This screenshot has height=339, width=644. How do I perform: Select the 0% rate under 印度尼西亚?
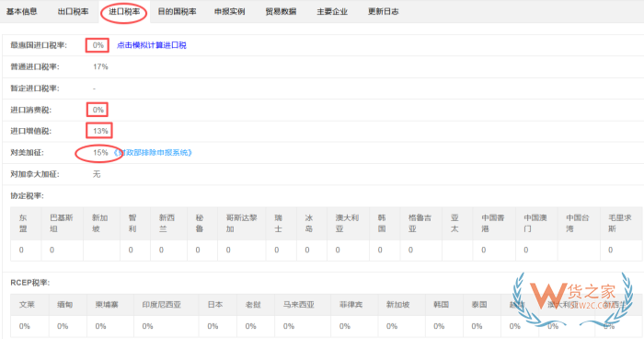(147, 326)
